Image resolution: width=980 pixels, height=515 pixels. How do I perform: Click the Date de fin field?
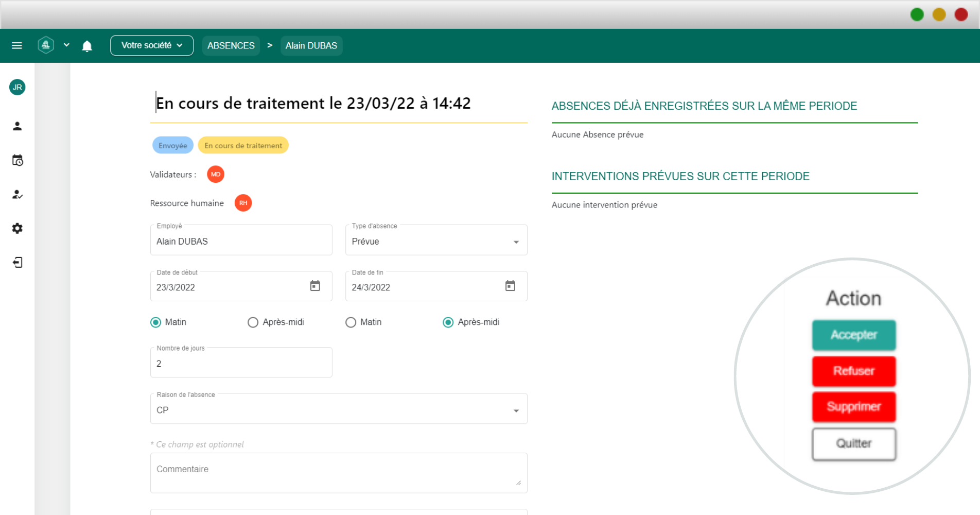[x=436, y=286]
